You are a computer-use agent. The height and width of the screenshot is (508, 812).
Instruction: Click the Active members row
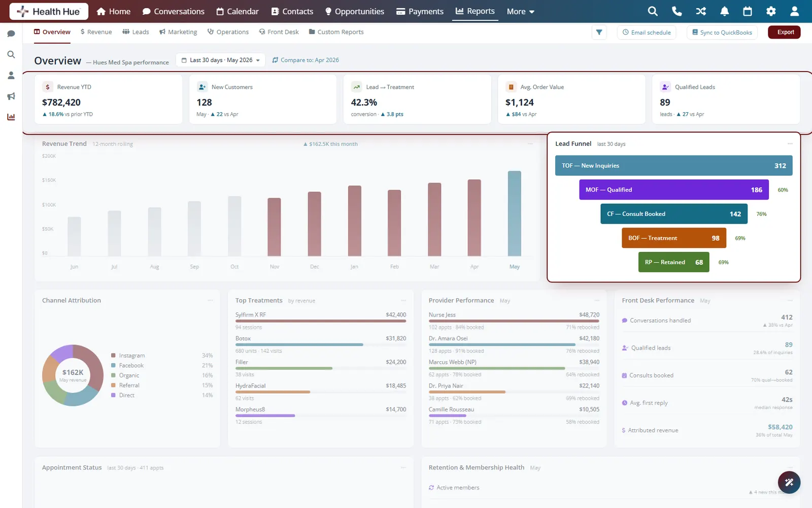click(x=611, y=488)
